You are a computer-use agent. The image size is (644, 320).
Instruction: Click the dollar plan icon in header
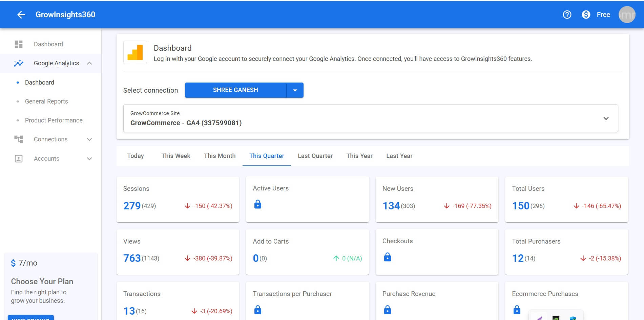(x=586, y=15)
